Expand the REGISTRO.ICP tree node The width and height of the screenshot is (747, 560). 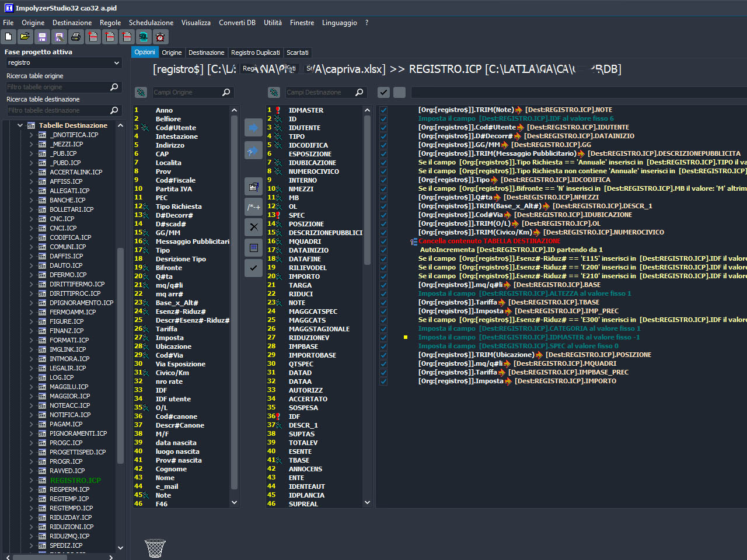(x=31, y=480)
